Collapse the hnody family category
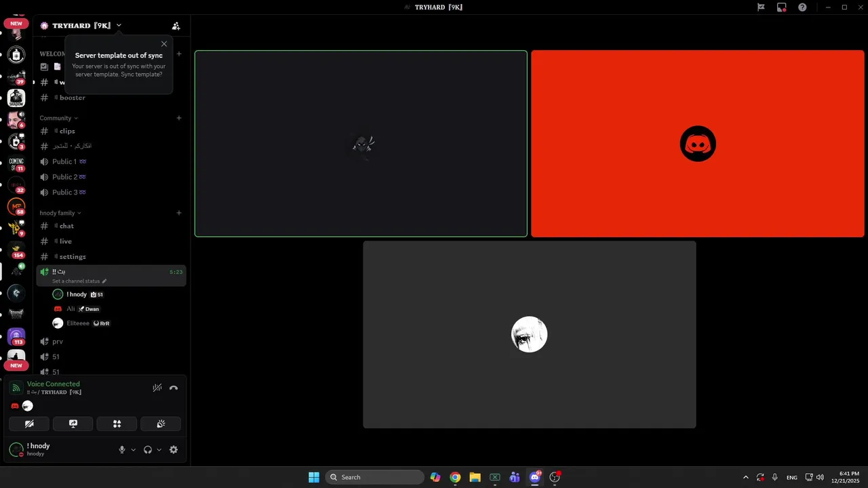868x488 pixels. (60, 213)
